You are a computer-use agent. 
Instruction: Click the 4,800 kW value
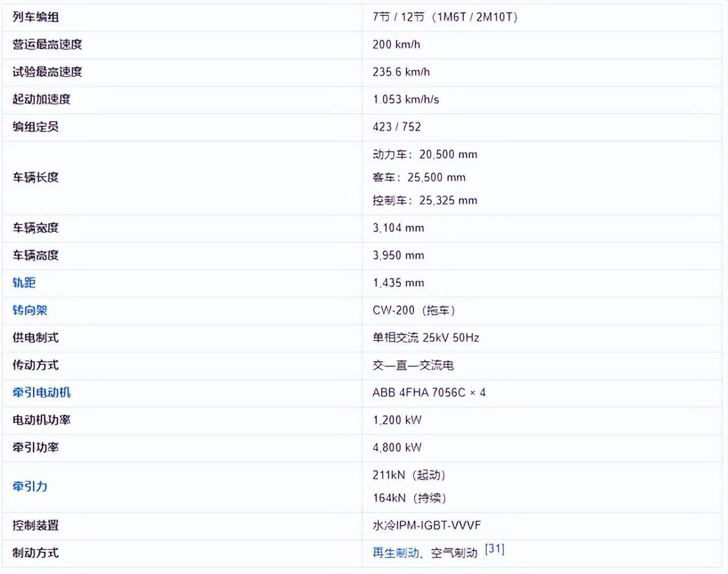point(397,448)
